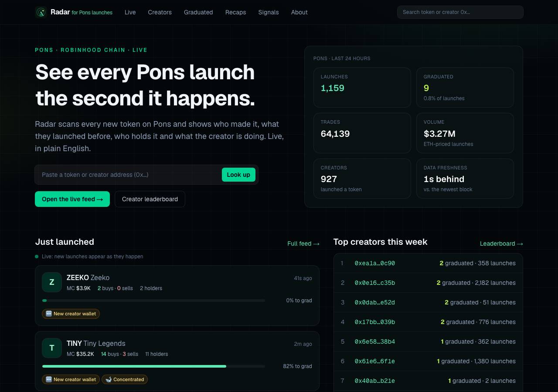Click the ZEEKO graduation progress bar
Viewport: 558px width, 392px height.
(x=153, y=301)
